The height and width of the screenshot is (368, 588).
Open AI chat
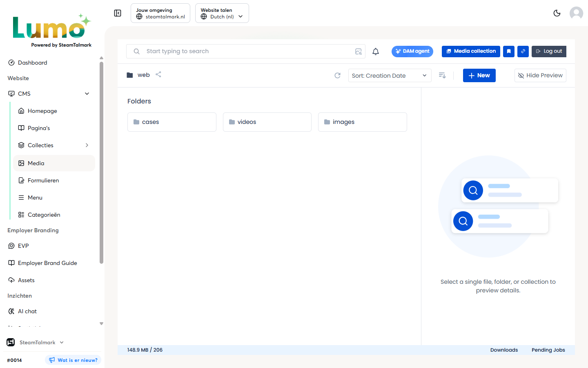[x=22, y=311]
